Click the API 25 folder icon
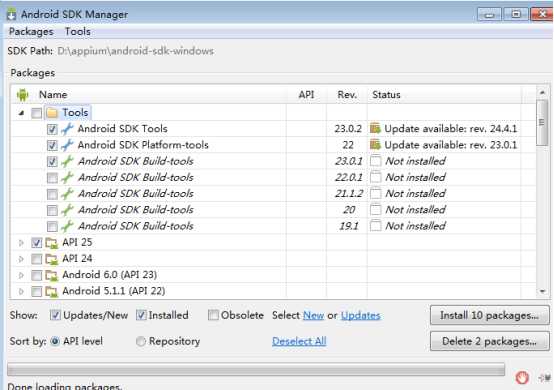Viewport: 554px width, 390px height. pyautogui.click(x=52, y=243)
